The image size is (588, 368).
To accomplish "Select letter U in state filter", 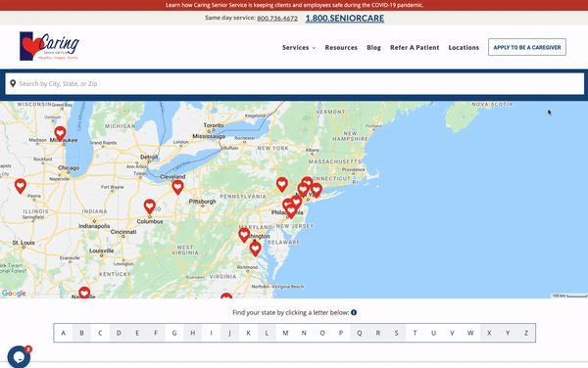I will 433,333.
